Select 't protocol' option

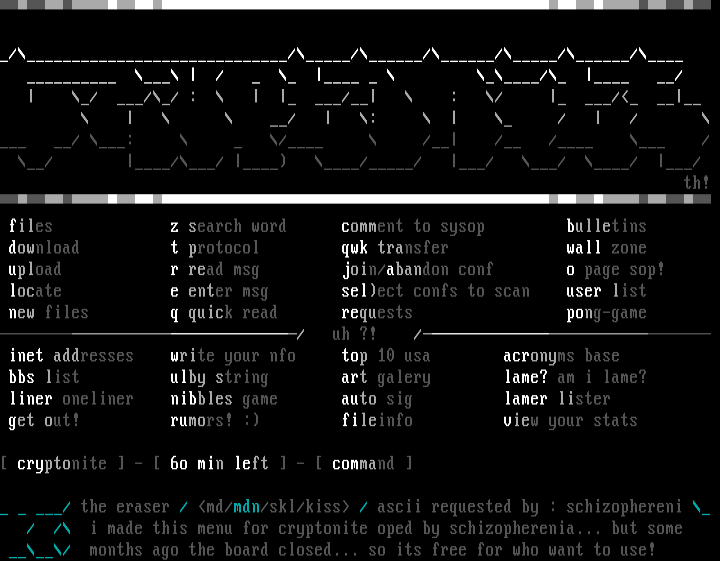pyautogui.click(x=214, y=248)
